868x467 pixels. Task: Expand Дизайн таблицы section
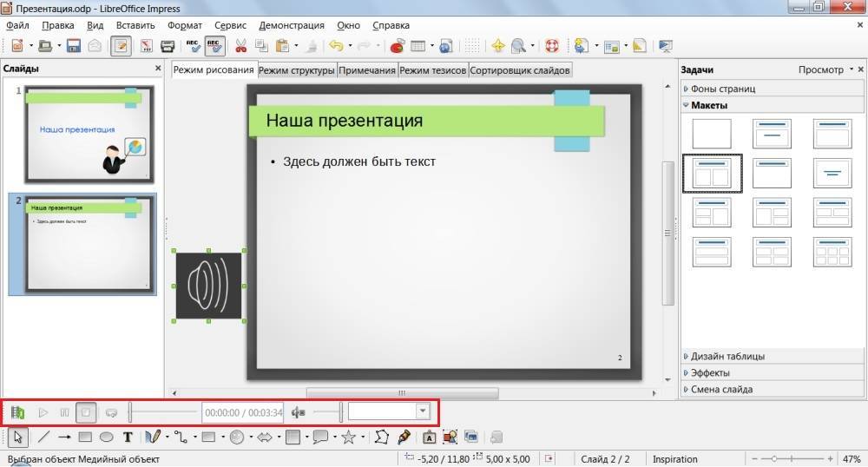click(773, 357)
